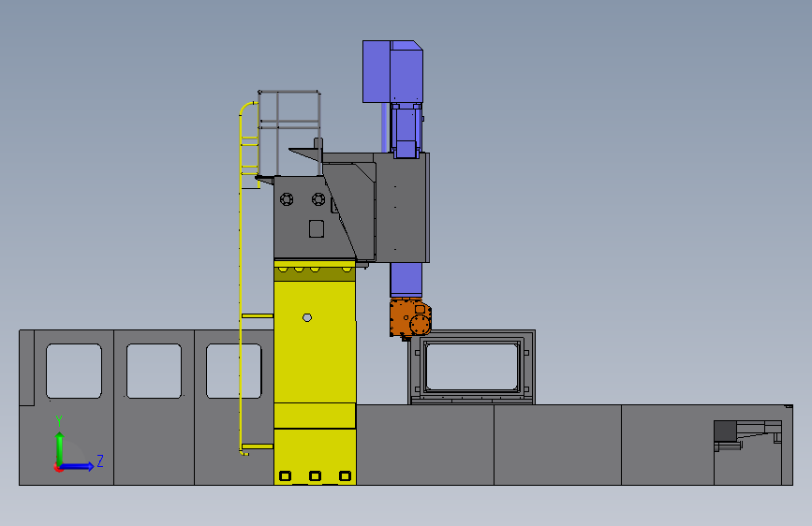
Task: Click the green Y axis of the triad
Action: (x=60, y=448)
